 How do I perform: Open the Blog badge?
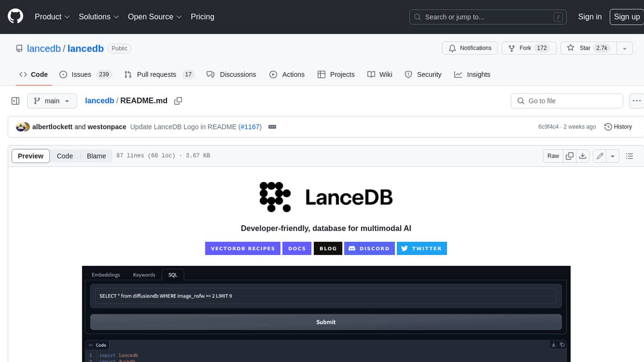pos(328,248)
